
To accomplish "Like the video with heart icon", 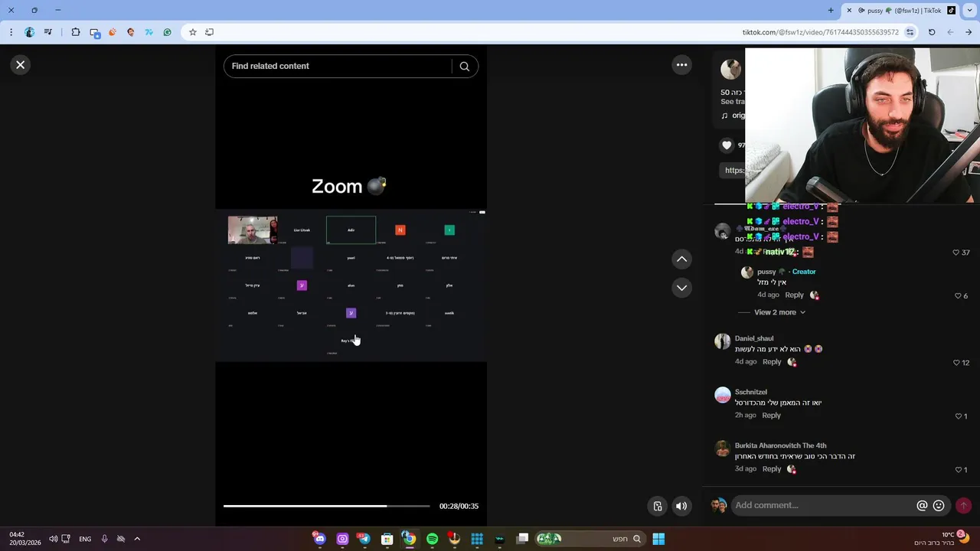I will (x=727, y=145).
